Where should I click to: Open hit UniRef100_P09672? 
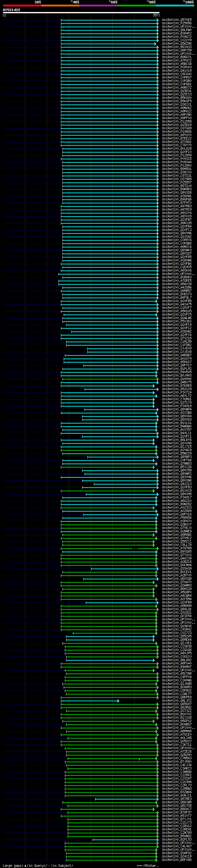click(x=177, y=37)
